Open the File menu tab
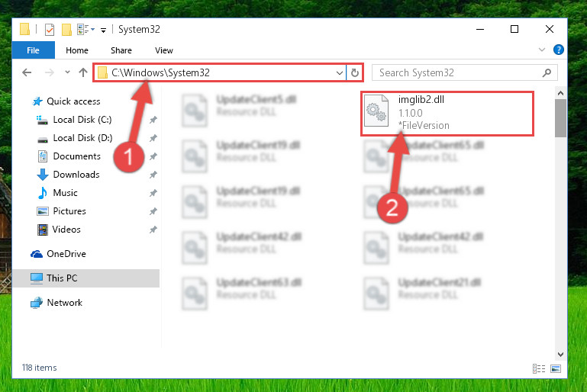 click(34, 50)
